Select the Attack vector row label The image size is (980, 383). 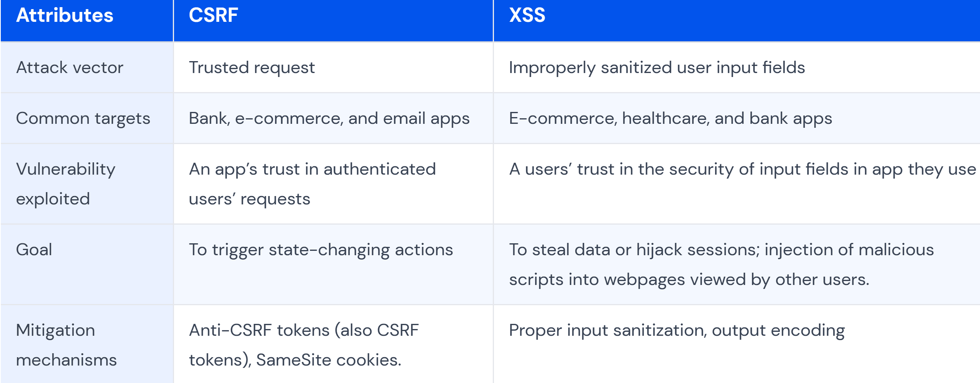70,68
